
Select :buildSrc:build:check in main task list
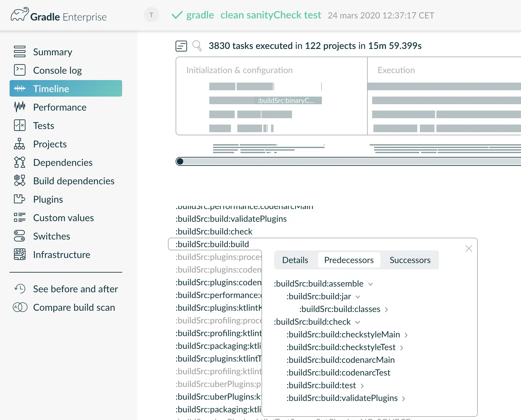coord(214,231)
